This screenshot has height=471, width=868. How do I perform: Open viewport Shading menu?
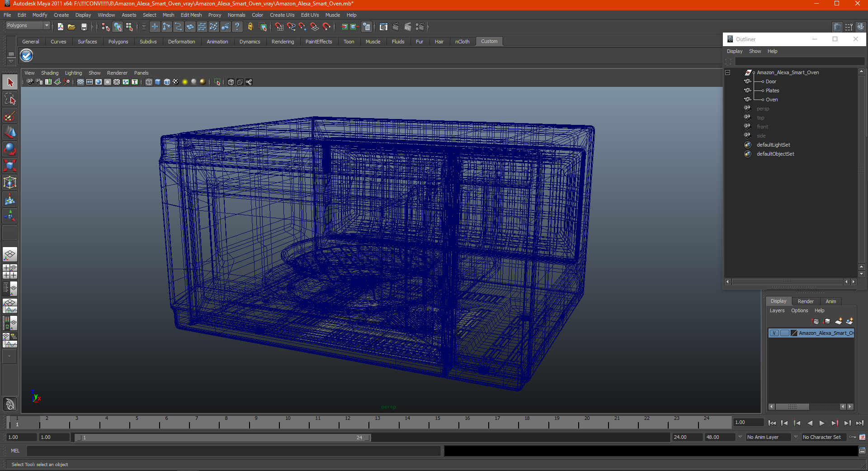pos(50,73)
